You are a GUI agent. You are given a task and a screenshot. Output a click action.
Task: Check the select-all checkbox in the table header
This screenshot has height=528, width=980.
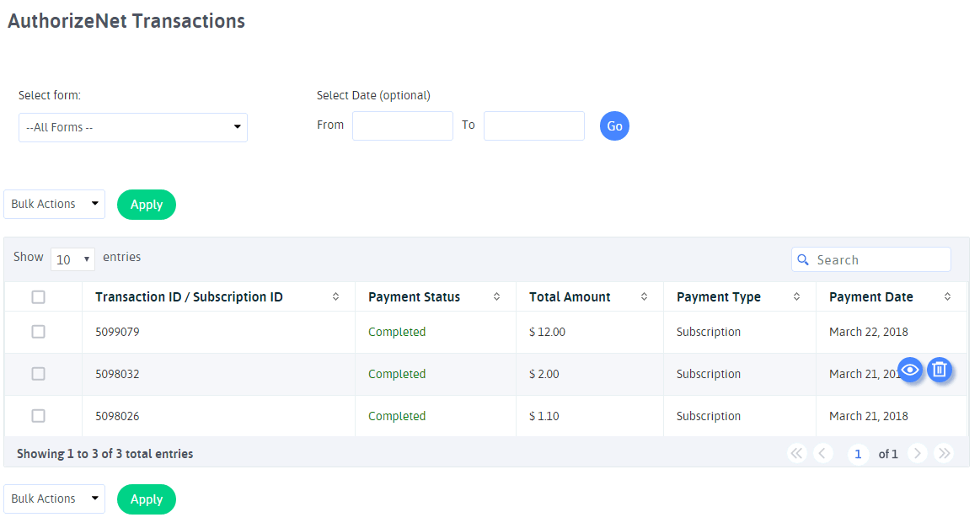tap(38, 296)
